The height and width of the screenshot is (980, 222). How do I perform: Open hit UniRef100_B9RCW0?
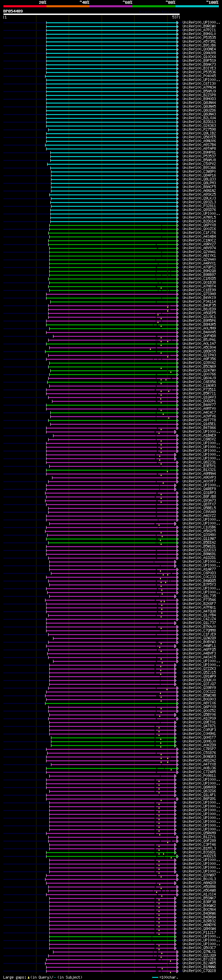click(199, 26)
